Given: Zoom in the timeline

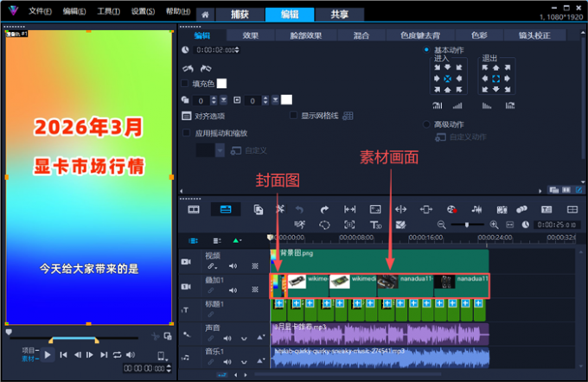Looking at the screenshot, I should tap(495, 225).
